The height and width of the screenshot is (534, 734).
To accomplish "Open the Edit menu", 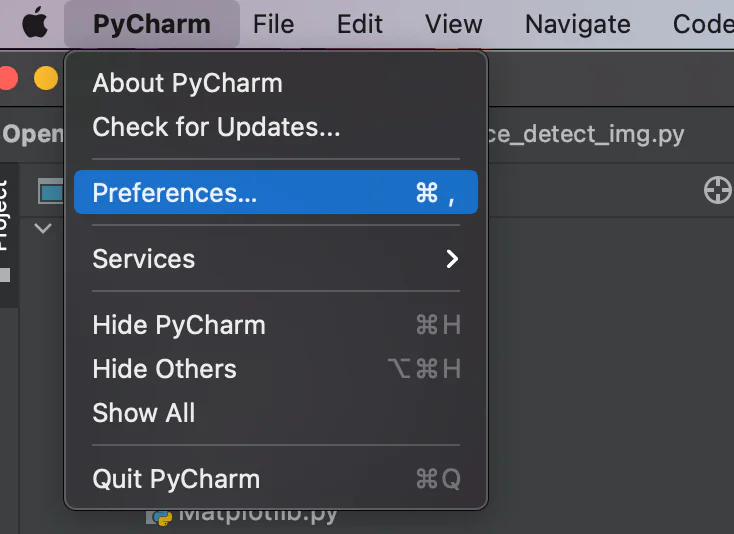I will tap(360, 24).
